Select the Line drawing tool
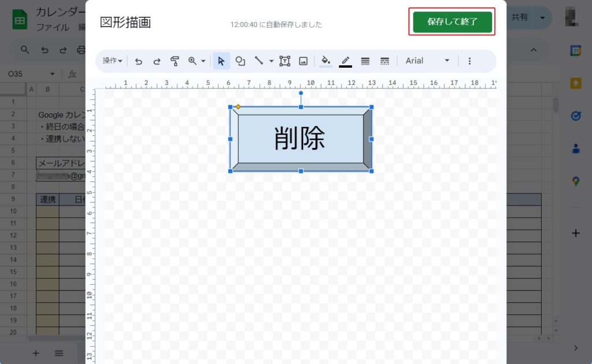The image size is (592, 364). pyautogui.click(x=259, y=61)
